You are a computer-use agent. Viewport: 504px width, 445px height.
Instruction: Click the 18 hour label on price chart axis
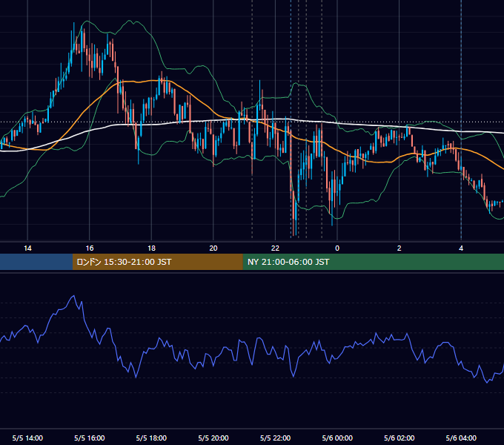(151, 248)
